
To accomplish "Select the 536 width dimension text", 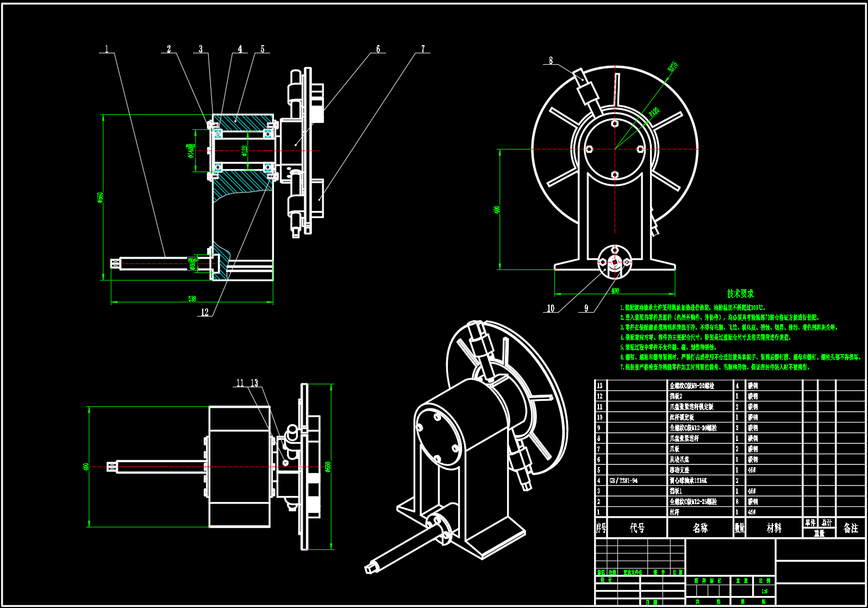I will (x=192, y=299).
